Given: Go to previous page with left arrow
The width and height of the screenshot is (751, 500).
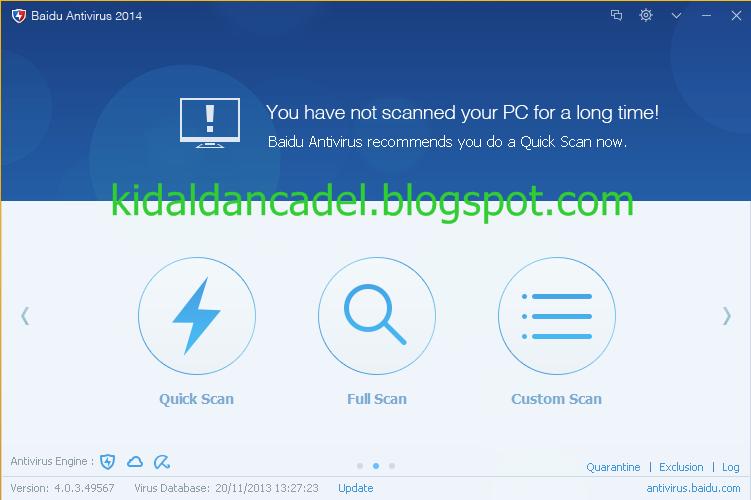Looking at the screenshot, I should click(x=25, y=316).
